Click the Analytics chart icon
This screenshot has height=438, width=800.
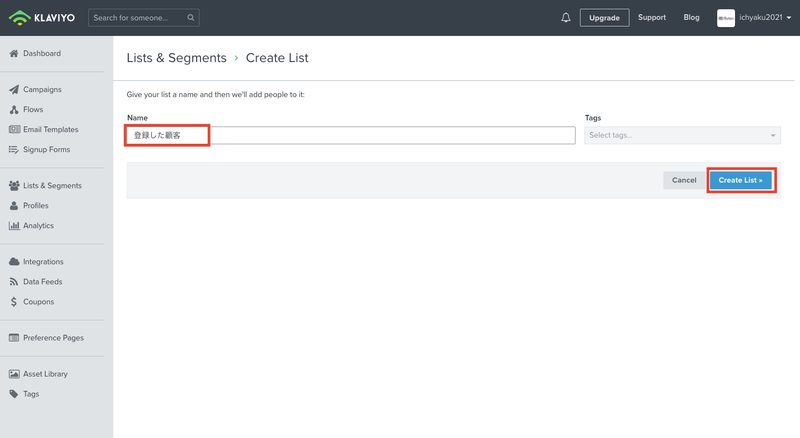(x=14, y=226)
